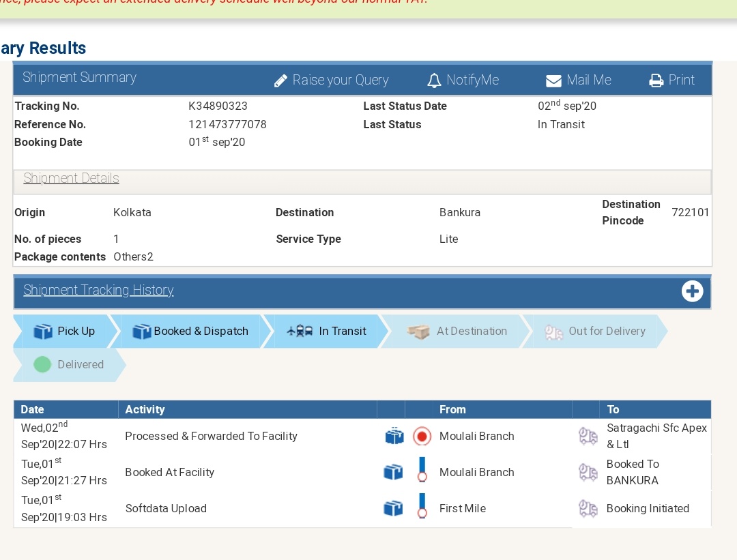Click destination pincode 722101
Image resolution: width=737 pixels, height=560 pixels.
[690, 212]
